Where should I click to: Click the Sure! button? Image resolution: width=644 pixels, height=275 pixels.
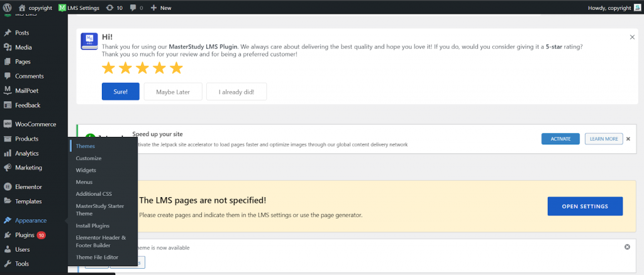[120, 92]
